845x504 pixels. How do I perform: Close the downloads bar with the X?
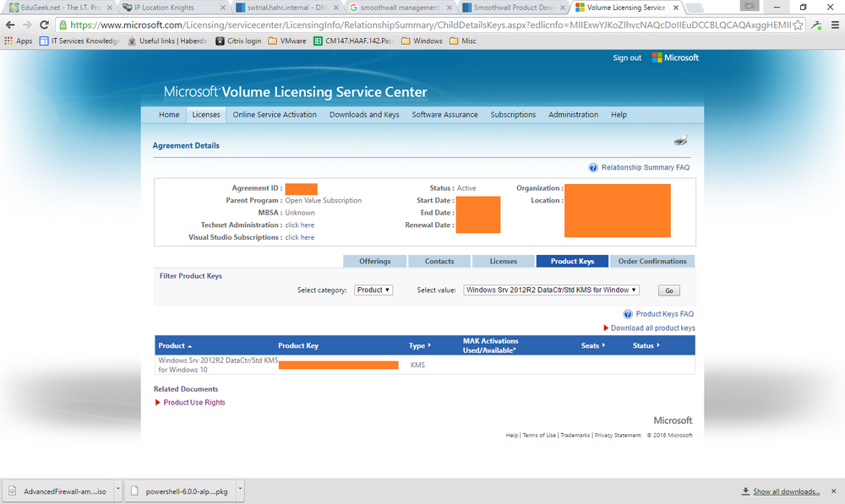[x=834, y=491]
